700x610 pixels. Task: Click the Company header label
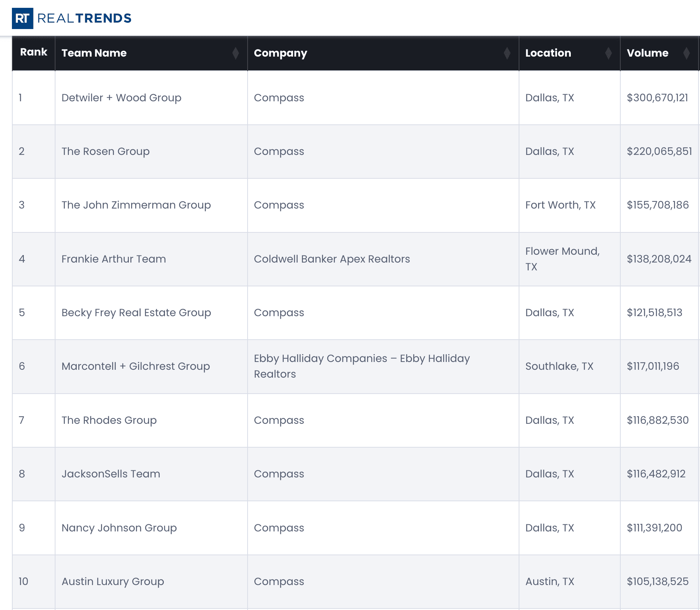click(280, 53)
